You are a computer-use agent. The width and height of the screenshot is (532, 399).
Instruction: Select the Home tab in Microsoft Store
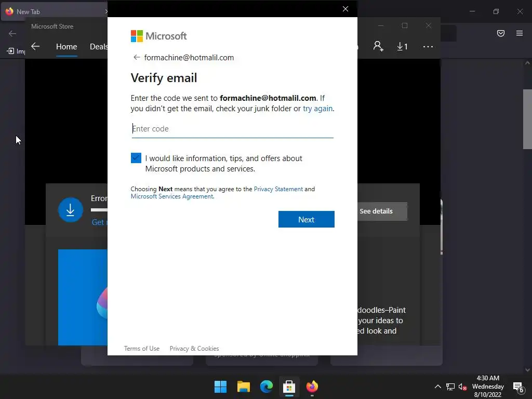(x=66, y=46)
